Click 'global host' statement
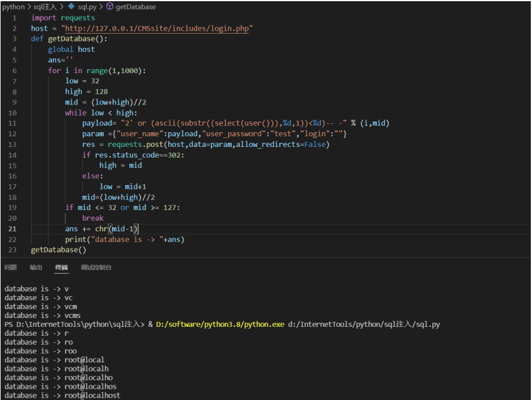532x400 pixels. [x=71, y=50]
